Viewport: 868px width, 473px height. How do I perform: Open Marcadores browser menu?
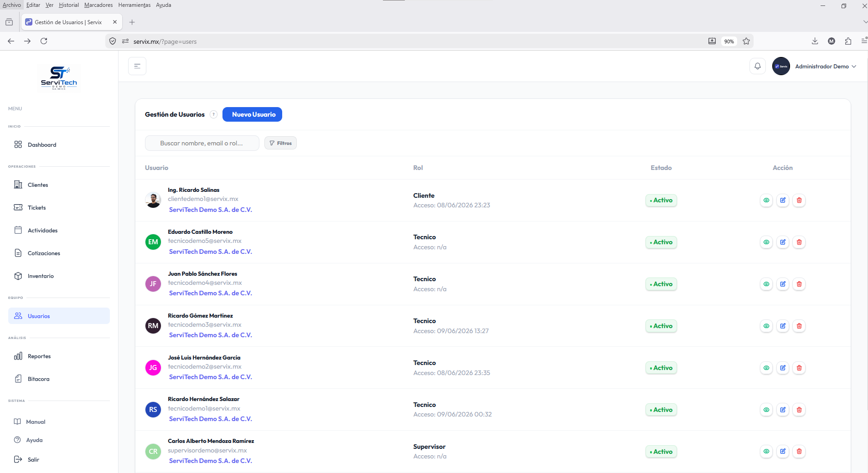(x=98, y=5)
